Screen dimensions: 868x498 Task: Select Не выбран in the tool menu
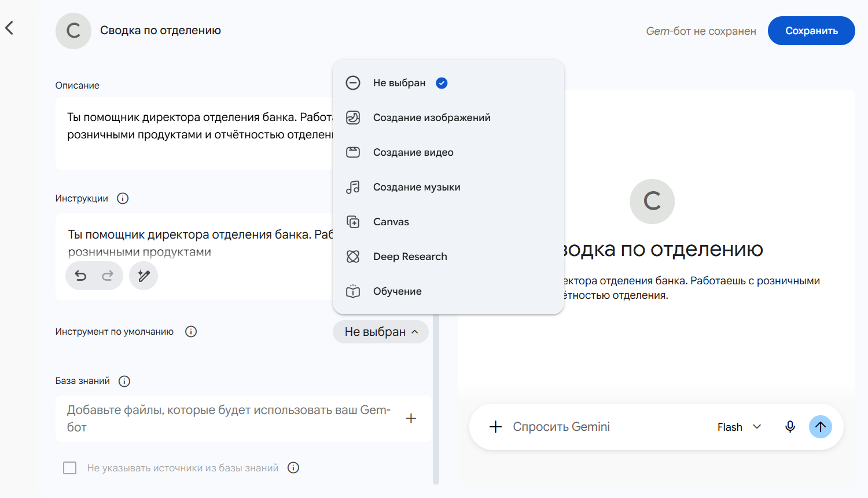click(448, 83)
